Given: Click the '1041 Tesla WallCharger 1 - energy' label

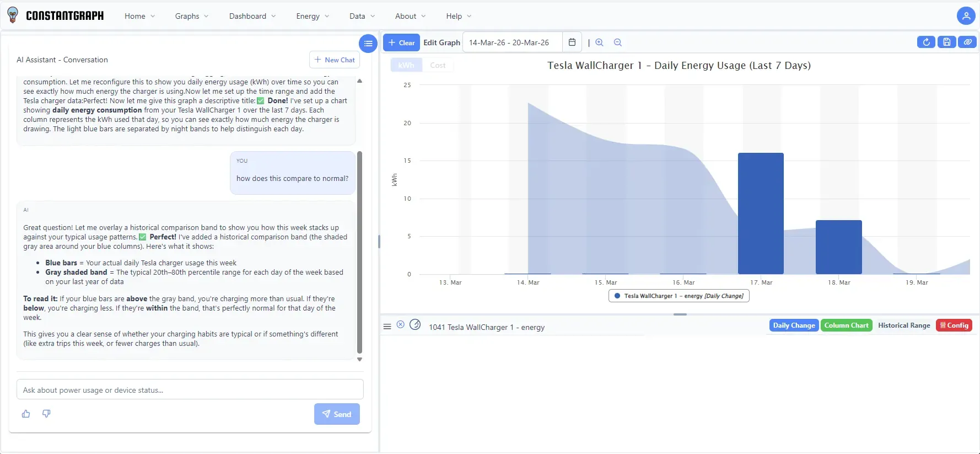Looking at the screenshot, I should 487,327.
